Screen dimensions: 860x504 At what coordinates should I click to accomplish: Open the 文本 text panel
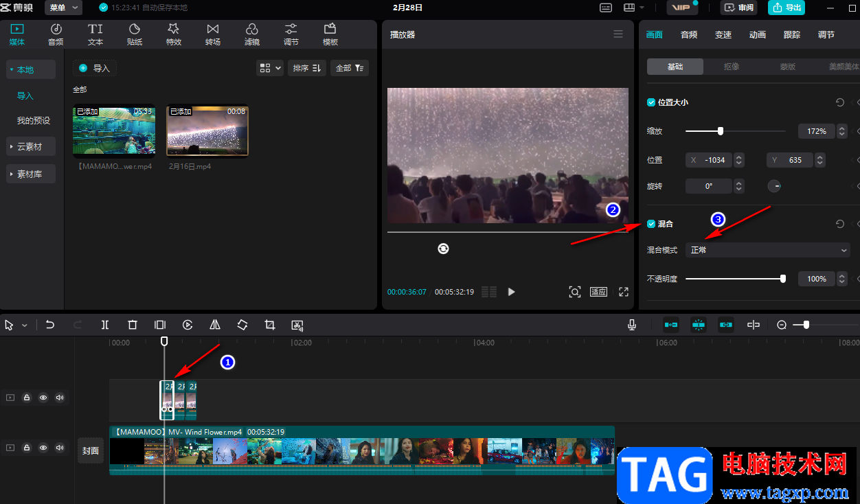click(95, 34)
